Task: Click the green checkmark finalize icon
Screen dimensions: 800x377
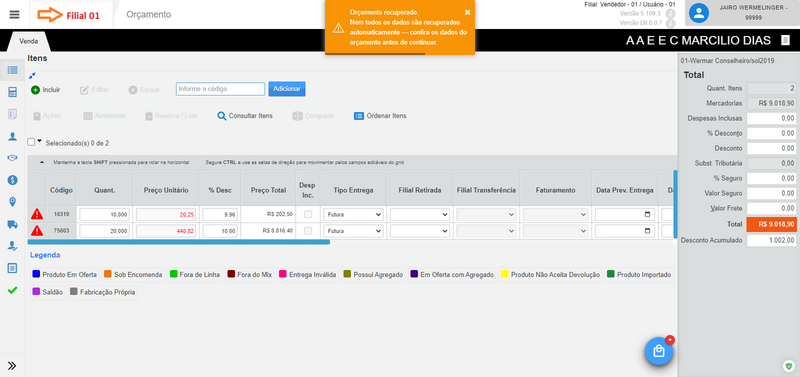Action: pyautogui.click(x=13, y=290)
